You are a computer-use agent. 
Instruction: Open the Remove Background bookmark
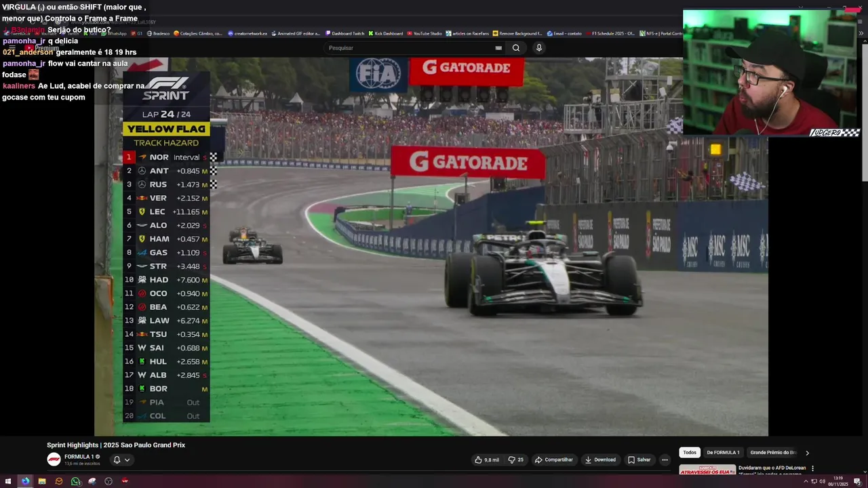517,33
